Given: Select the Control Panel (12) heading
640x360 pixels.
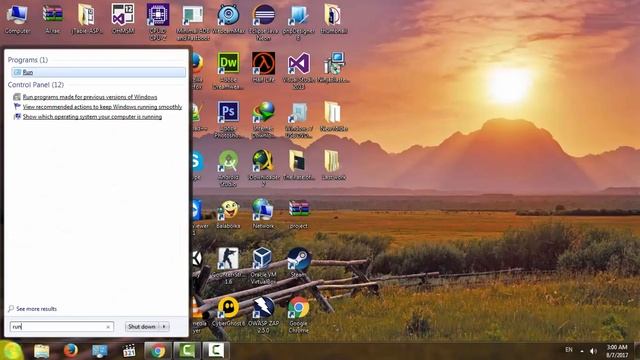Looking at the screenshot, I should (36, 85).
